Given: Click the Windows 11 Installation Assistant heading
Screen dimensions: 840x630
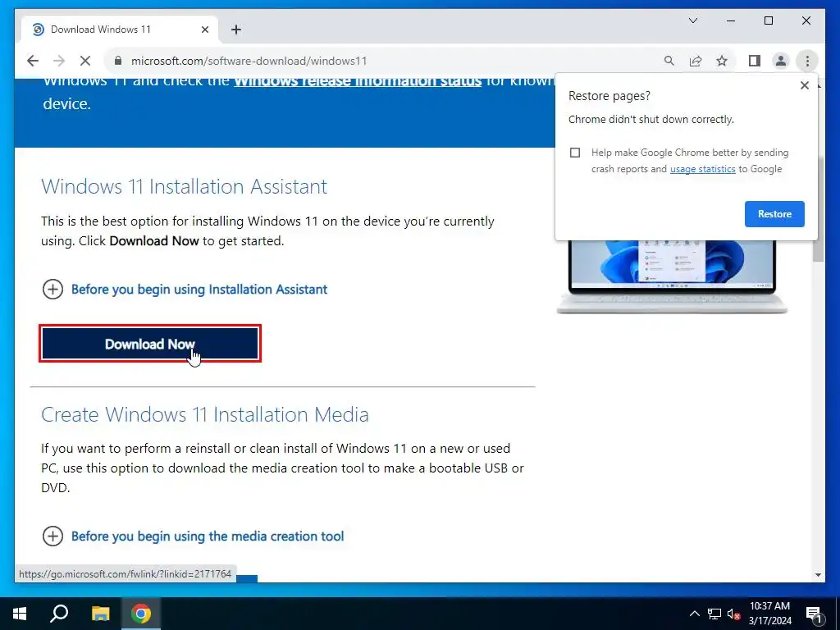Looking at the screenshot, I should [x=185, y=186].
